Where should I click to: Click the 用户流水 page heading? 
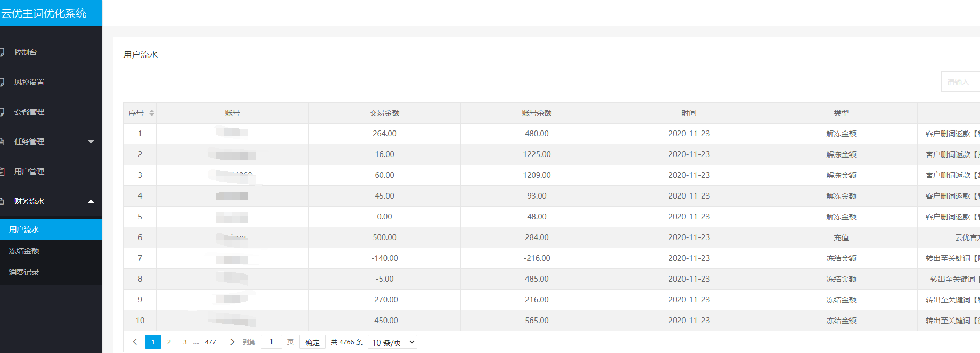(x=141, y=54)
